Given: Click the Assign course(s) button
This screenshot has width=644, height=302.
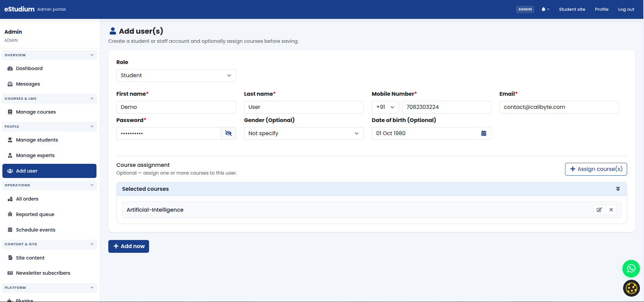Looking at the screenshot, I should [x=596, y=169].
